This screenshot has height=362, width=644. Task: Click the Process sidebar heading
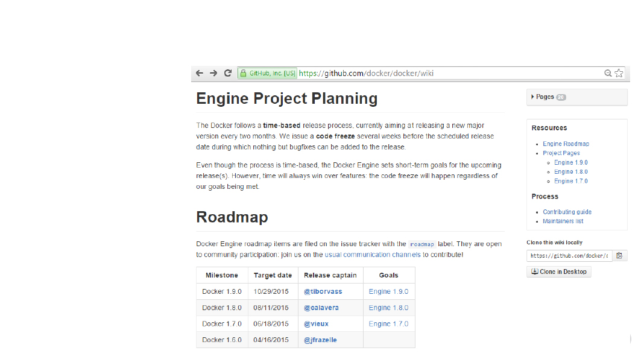(545, 197)
